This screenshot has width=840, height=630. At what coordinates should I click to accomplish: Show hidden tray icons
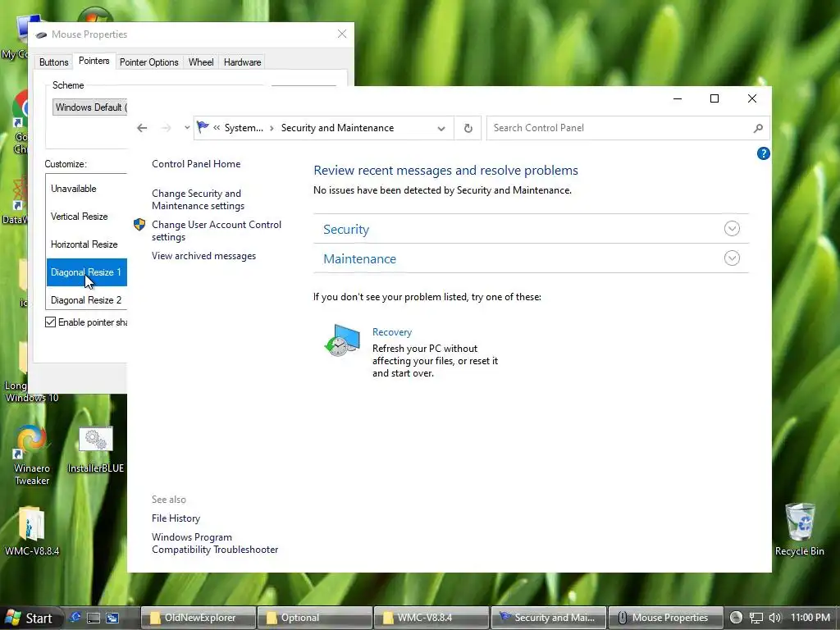pos(736,618)
